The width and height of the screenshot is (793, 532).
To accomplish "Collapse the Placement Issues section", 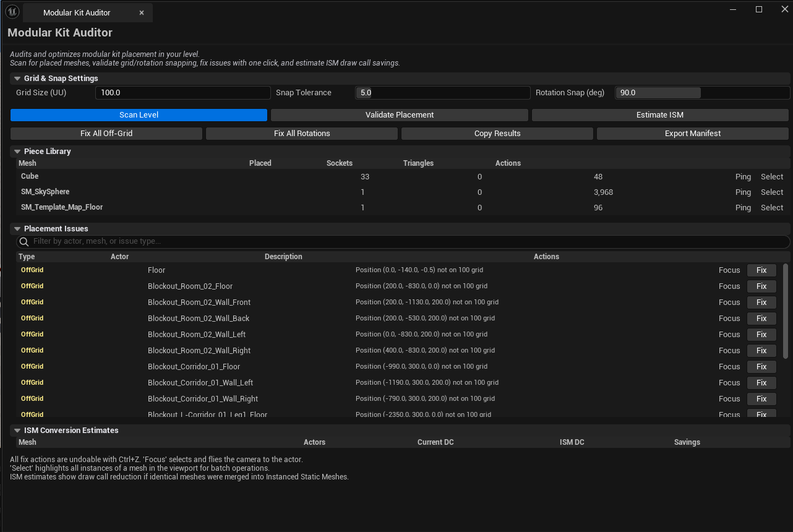I will pyautogui.click(x=17, y=229).
